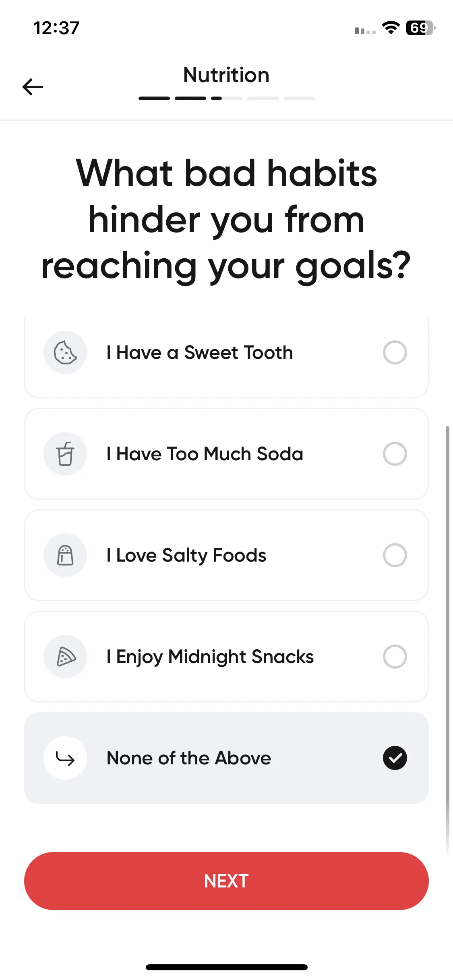Select the Sweet Tooth radio circle

(395, 352)
